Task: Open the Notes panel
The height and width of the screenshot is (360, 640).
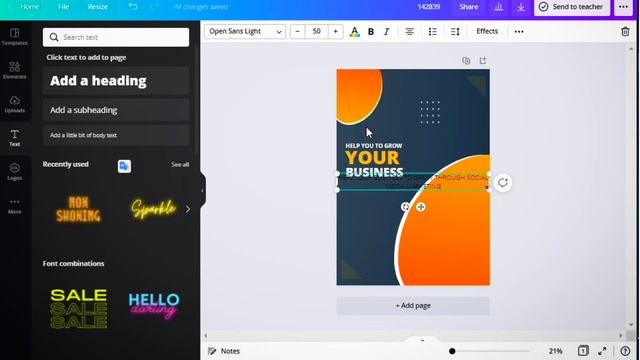Action: tap(224, 351)
